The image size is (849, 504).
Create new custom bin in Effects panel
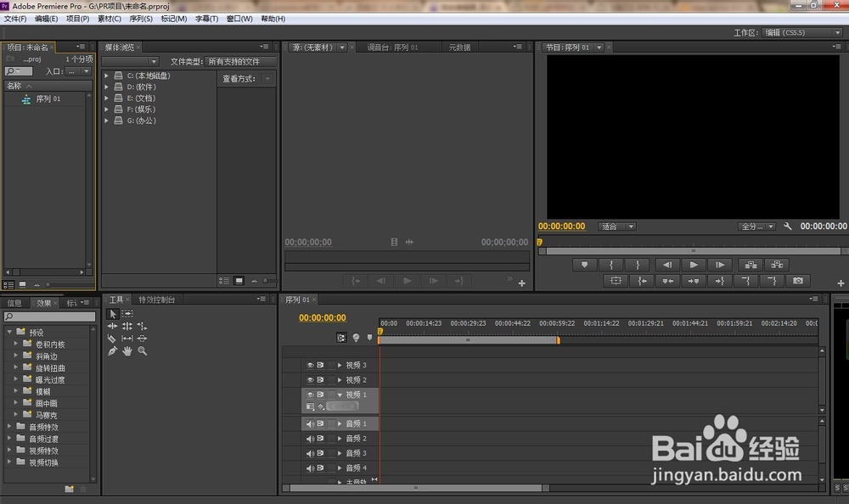(70, 489)
